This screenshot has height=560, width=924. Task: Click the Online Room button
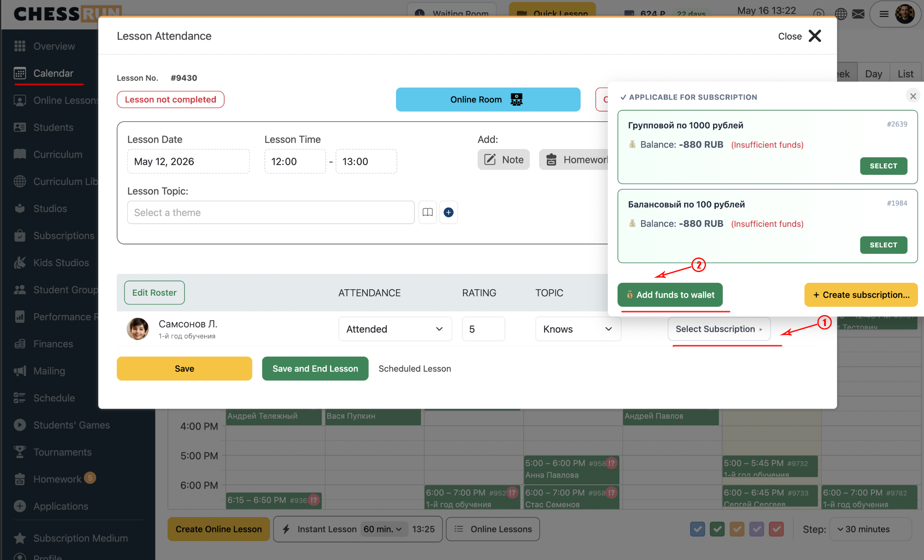tap(488, 100)
